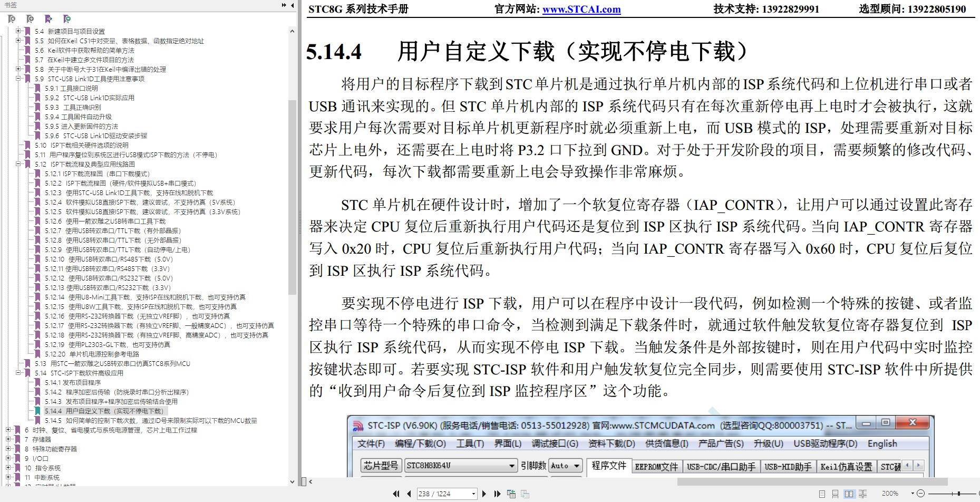Open the www.STCAI.com link
Screen dimensions: 980x502
pos(581,9)
